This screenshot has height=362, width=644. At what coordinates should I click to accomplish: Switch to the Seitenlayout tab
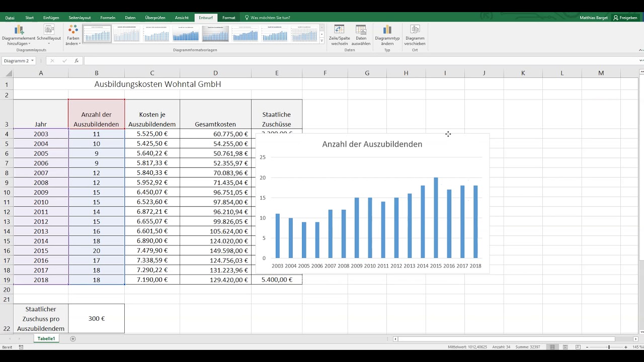click(79, 18)
